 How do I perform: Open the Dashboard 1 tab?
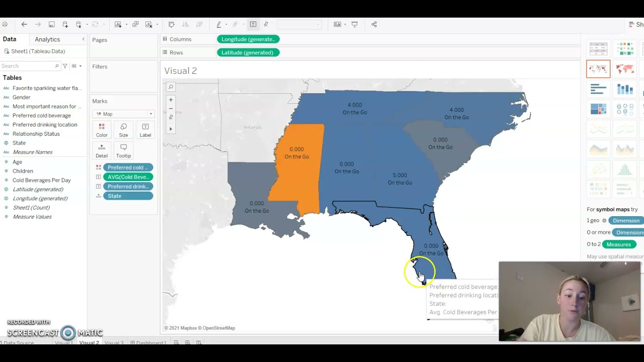tap(148, 343)
